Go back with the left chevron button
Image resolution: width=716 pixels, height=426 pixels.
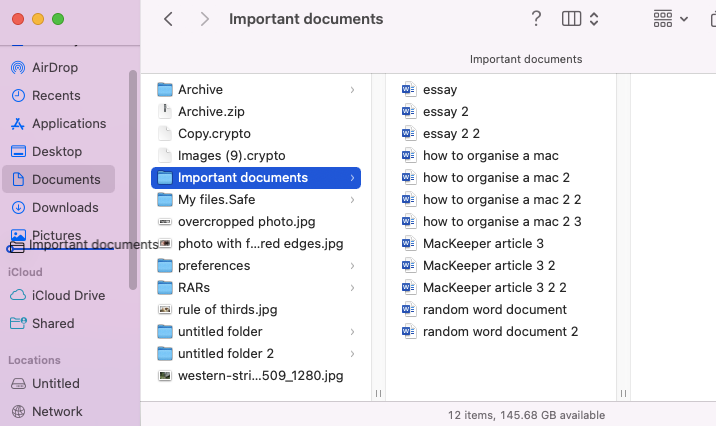[168, 19]
